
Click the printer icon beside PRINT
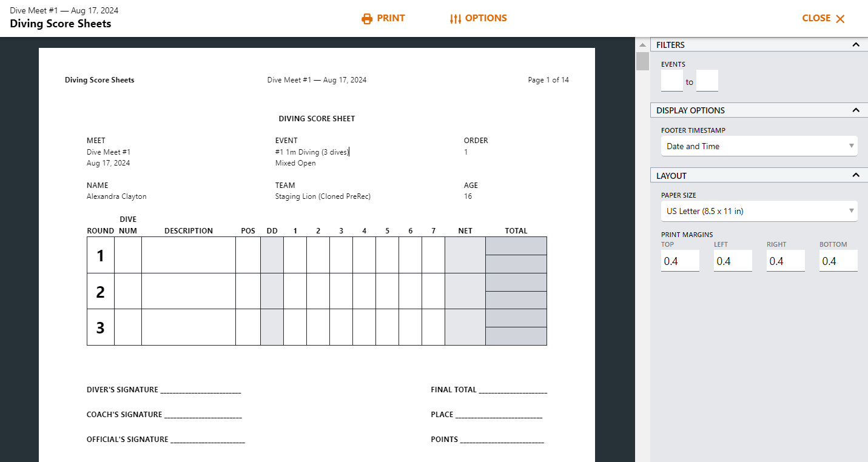tap(366, 18)
